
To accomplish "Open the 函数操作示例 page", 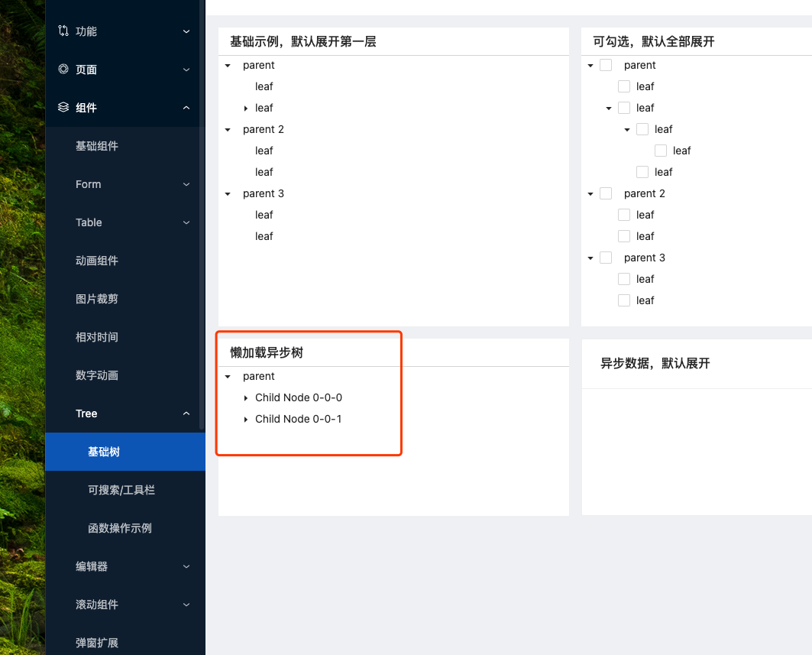I will tap(122, 528).
